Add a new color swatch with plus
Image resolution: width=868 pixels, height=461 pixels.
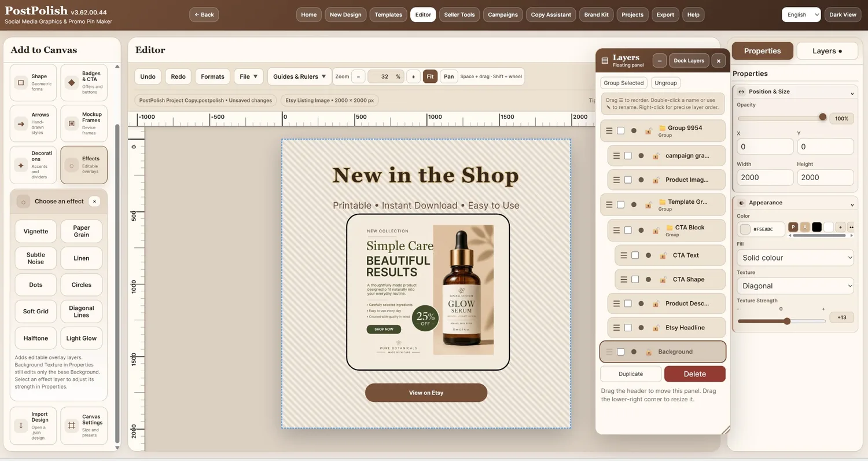(x=841, y=228)
